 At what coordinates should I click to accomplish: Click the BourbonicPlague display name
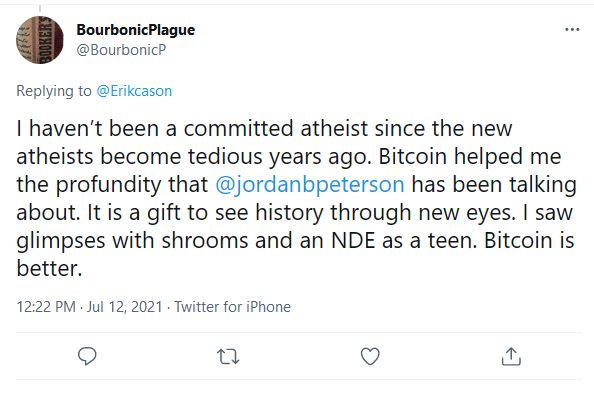coord(136,30)
